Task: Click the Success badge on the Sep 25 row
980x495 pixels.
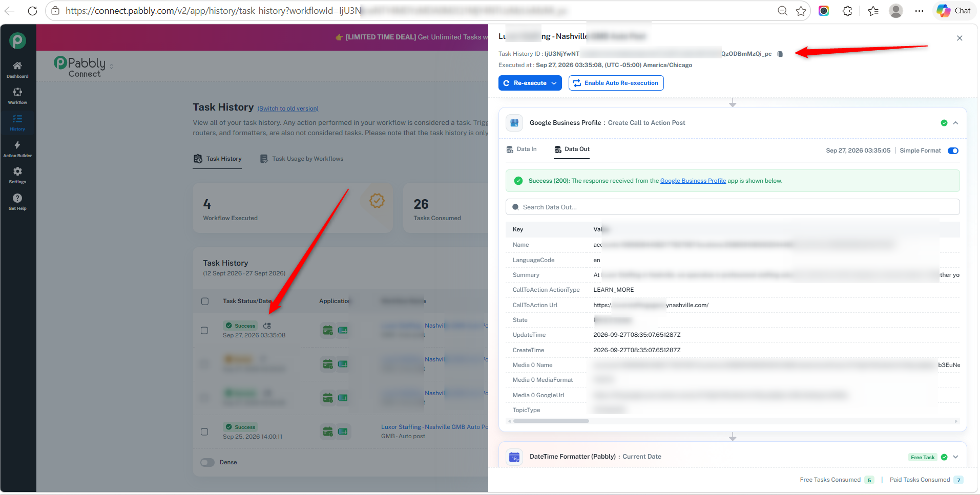Action: pos(240,427)
